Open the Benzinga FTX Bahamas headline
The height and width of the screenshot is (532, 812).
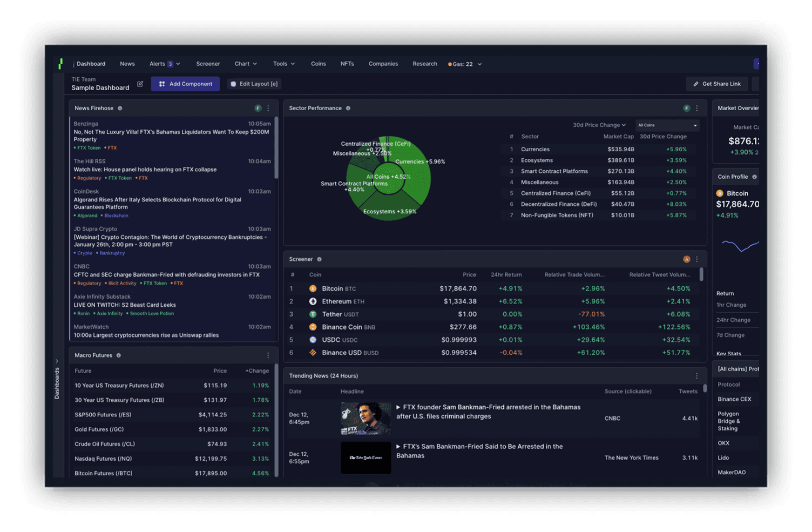pos(171,136)
